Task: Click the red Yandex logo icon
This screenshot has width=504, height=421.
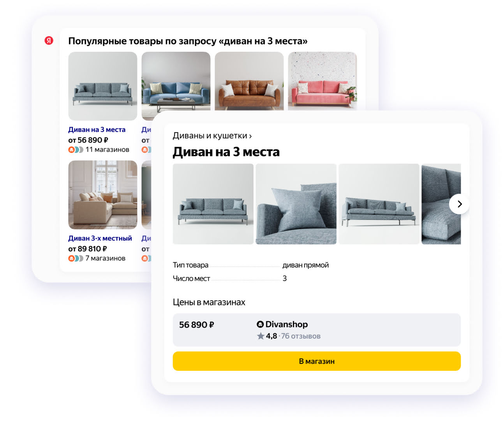Action: (x=49, y=40)
